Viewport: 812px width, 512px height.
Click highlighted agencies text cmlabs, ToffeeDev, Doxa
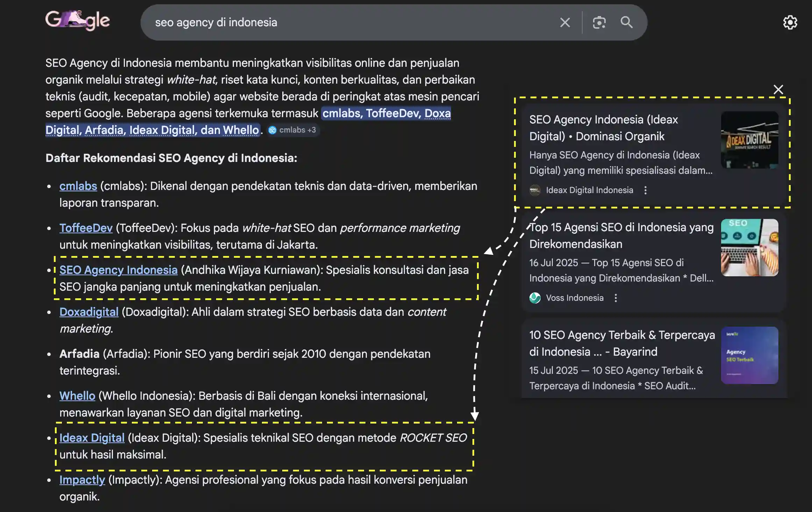(x=386, y=113)
